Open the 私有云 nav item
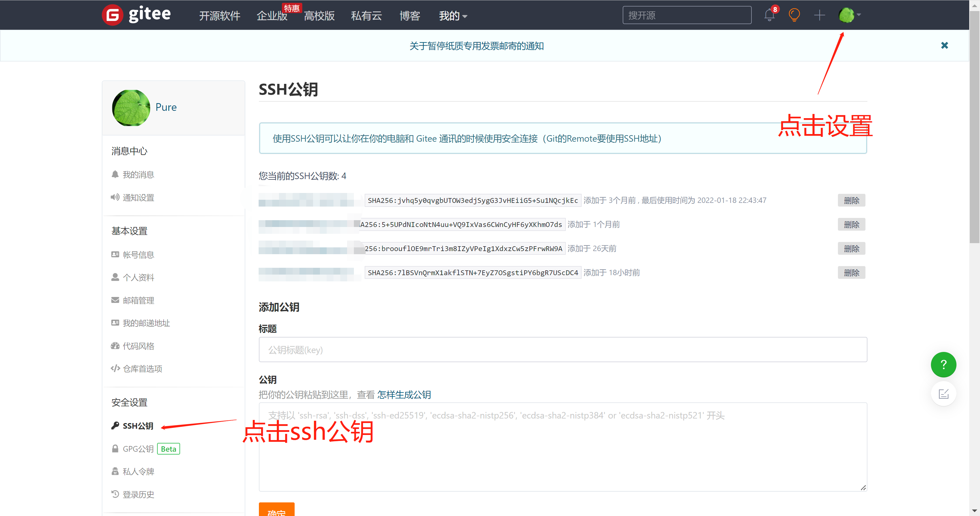This screenshot has width=980, height=516. click(366, 16)
